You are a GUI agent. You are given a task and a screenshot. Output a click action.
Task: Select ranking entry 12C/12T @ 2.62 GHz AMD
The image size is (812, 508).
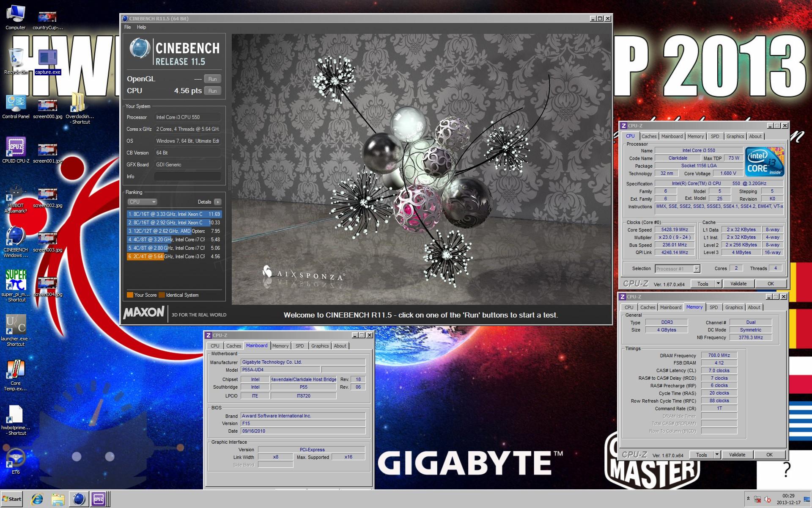tap(174, 231)
